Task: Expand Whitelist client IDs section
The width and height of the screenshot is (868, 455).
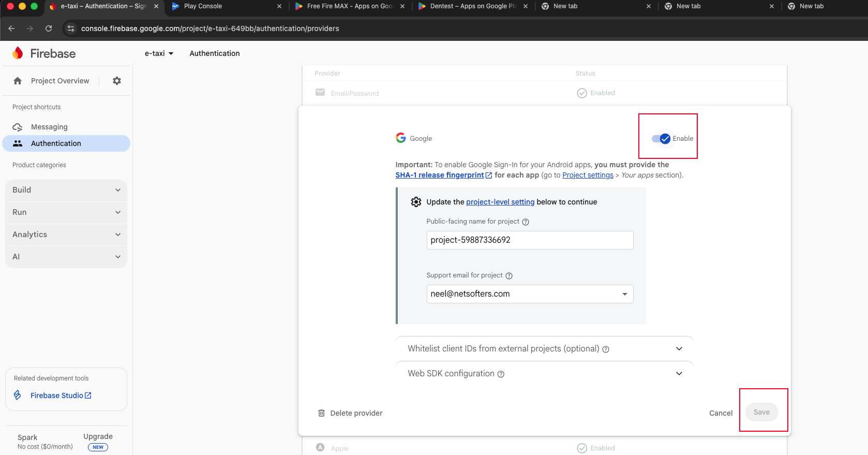Action: 544,349
